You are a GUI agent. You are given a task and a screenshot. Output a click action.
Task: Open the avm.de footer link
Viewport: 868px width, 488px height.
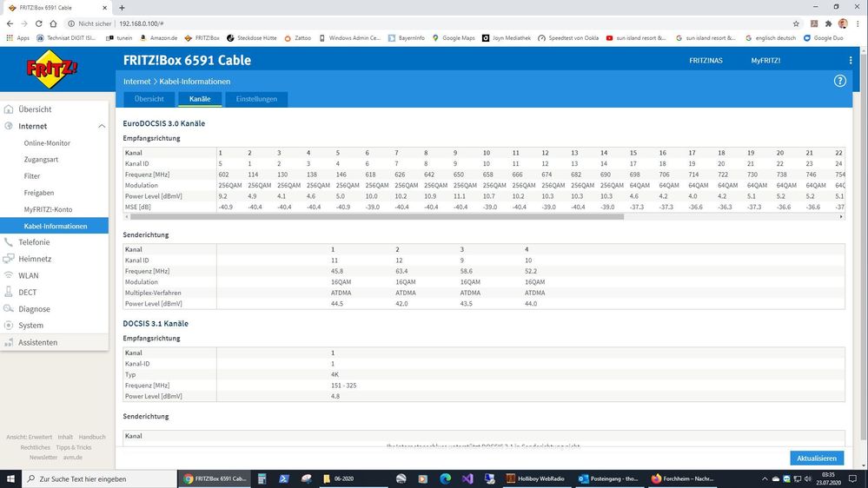(72, 458)
